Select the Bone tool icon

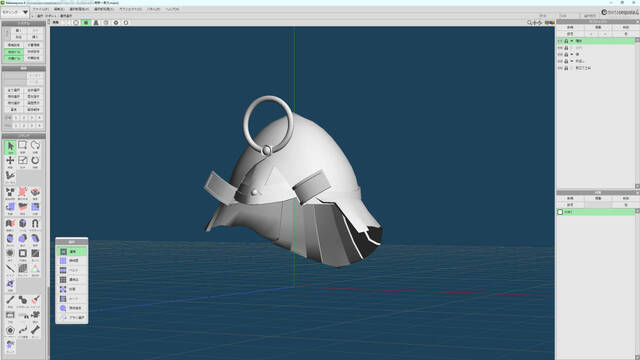coord(35,331)
